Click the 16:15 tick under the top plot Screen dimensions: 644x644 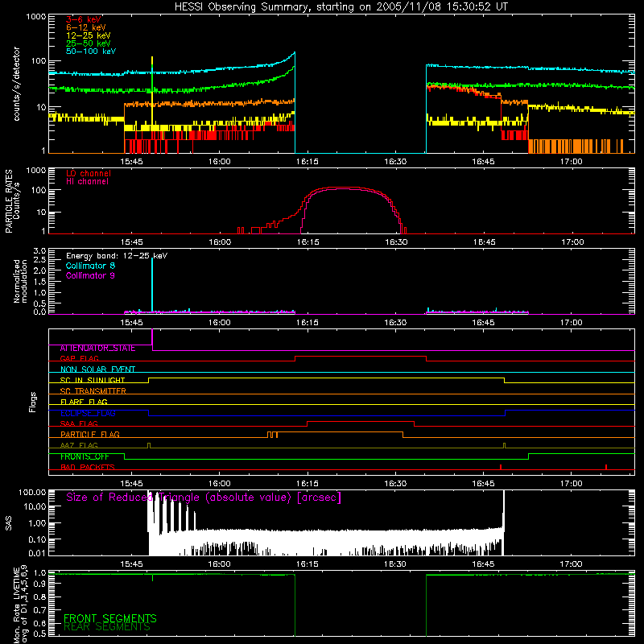pos(308,162)
